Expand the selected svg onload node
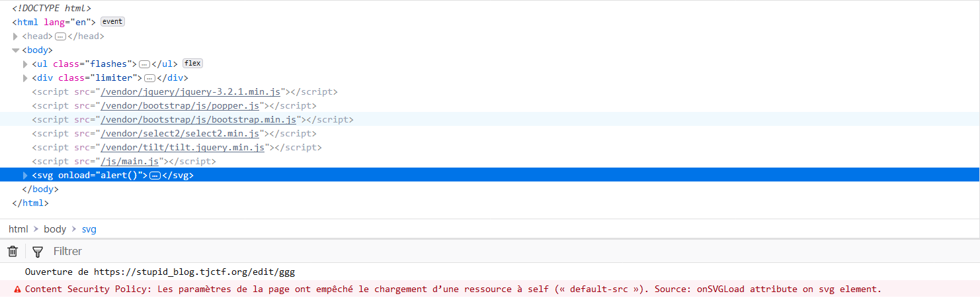The width and height of the screenshot is (980, 306). tap(26, 176)
